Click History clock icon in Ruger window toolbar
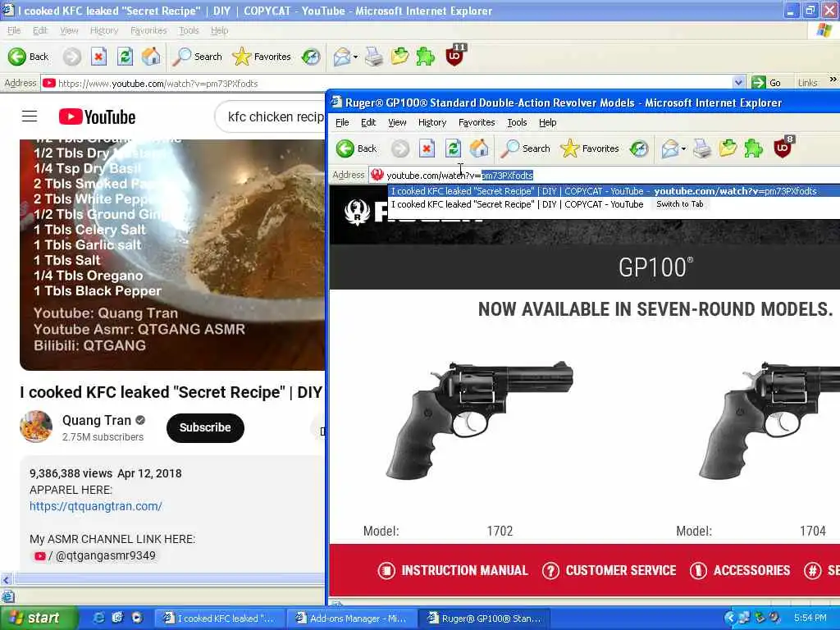Image resolution: width=840 pixels, height=630 pixels. [638, 148]
